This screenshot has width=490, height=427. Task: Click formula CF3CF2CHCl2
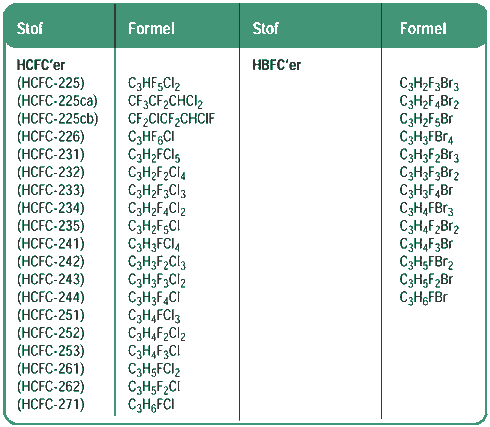coord(165,102)
